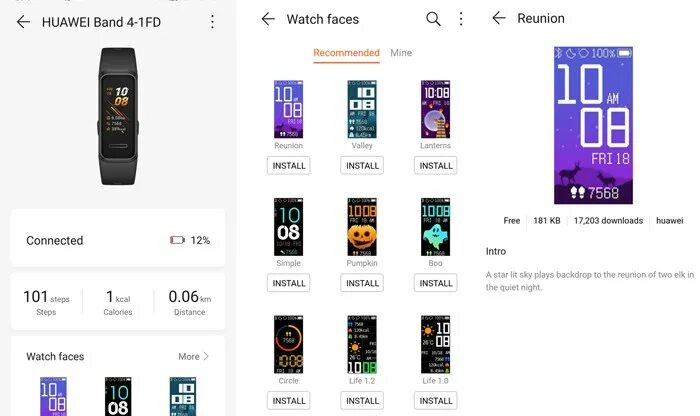Viewport: 700px width, 416px height.
Task: Tap the 12% battery text
Action: click(200, 240)
